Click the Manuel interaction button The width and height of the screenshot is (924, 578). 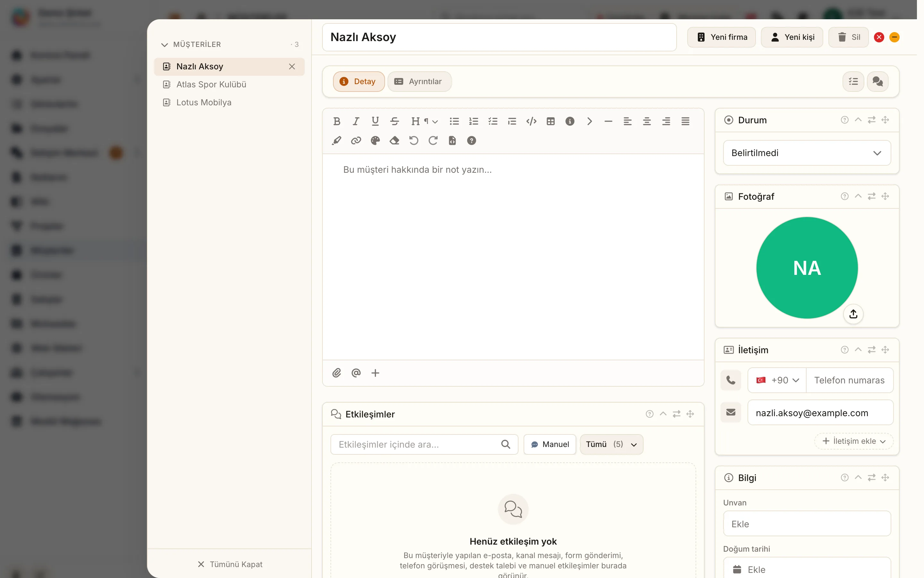pos(550,444)
